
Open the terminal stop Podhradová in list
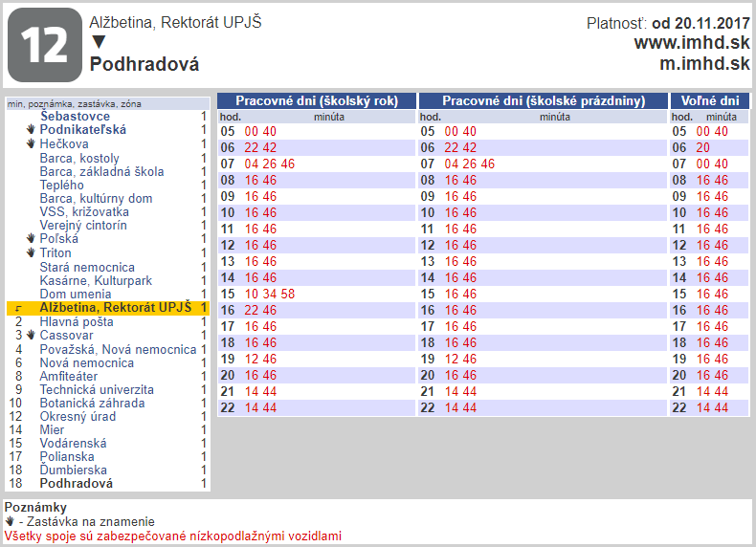point(77,484)
